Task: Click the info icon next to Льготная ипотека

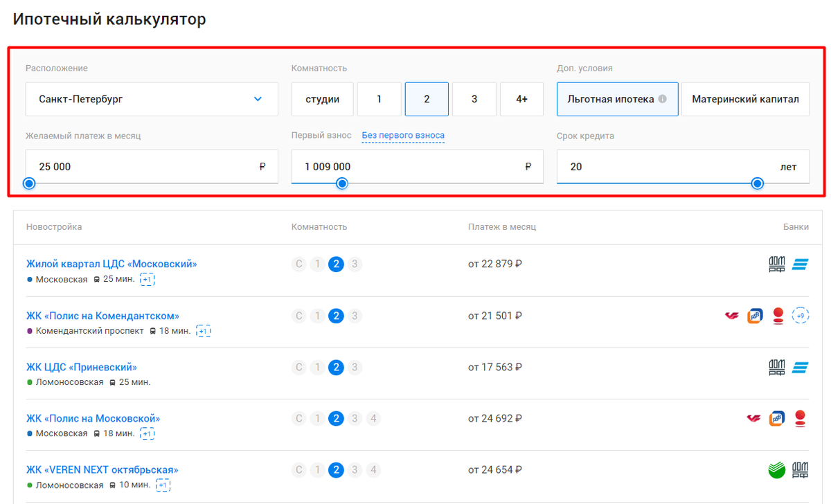Action: tap(663, 99)
